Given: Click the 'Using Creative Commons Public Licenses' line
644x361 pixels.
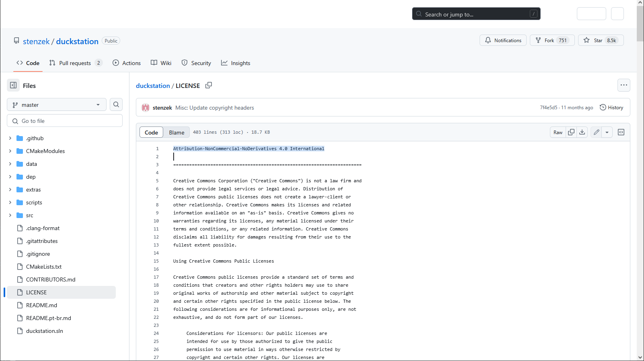Looking at the screenshot, I should [224, 261].
